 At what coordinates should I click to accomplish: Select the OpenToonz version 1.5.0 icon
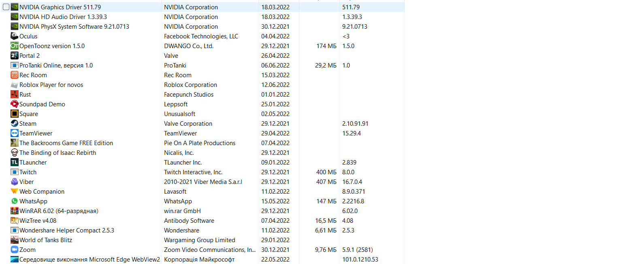[15, 46]
